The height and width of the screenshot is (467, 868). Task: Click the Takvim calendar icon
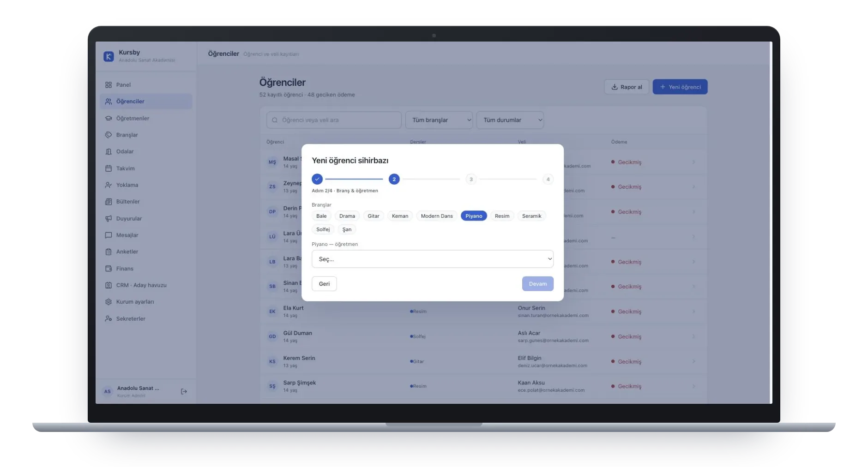point(108,168)
